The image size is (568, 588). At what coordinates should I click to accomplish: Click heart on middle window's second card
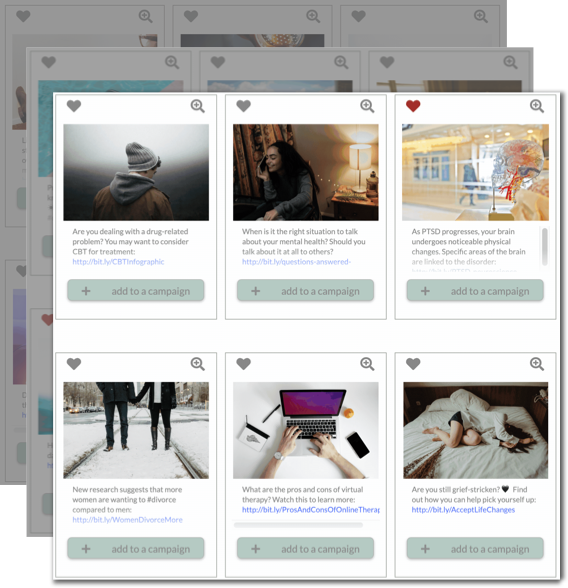pos(218,62)
